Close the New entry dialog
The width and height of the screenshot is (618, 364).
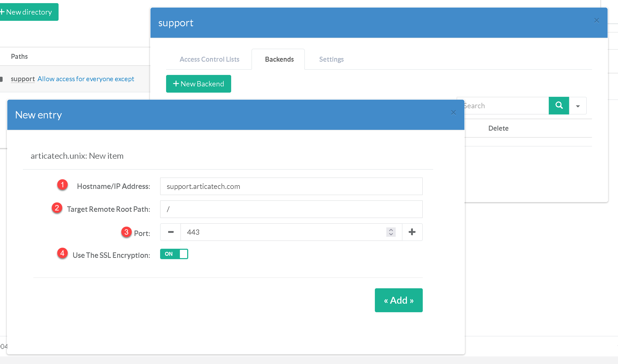pyautogui.click(x=453, y=113)
